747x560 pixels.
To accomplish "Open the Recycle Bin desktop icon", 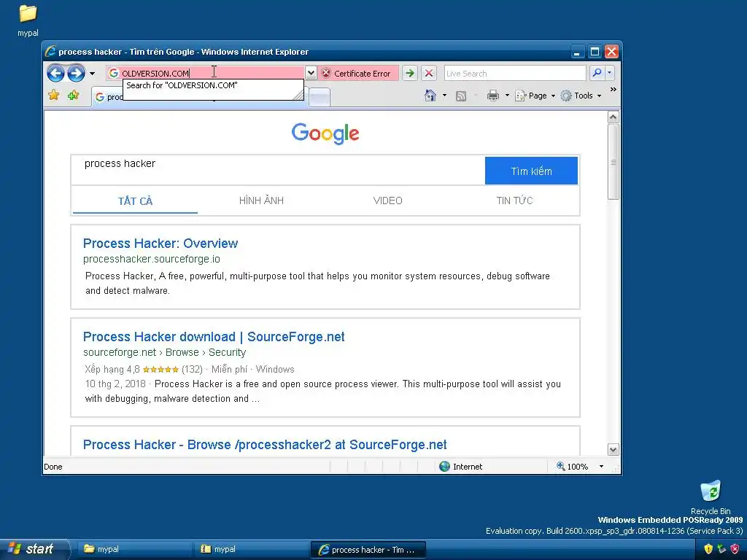I will click(711, 497).
